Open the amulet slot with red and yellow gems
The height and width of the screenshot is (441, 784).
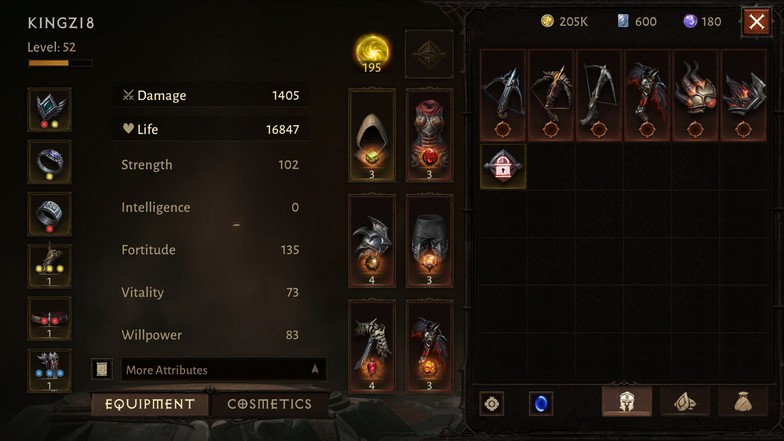(x=50, y=110)
